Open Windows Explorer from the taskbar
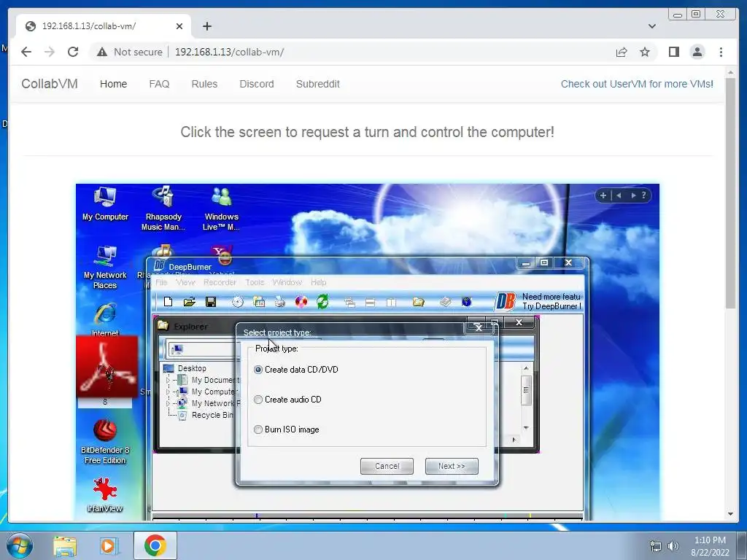Viewport: 747px width, 560px height. pos(65,545)
